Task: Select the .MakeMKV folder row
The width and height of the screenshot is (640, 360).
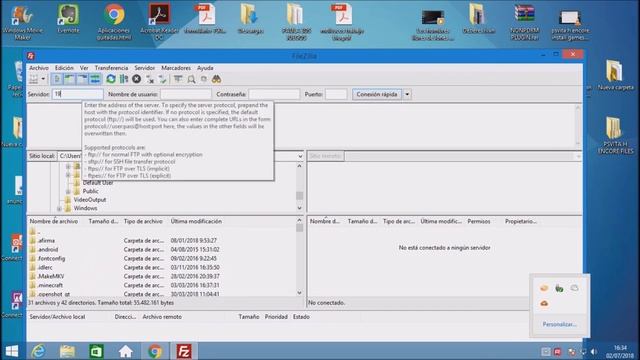Action: click(x=162, y=276)
